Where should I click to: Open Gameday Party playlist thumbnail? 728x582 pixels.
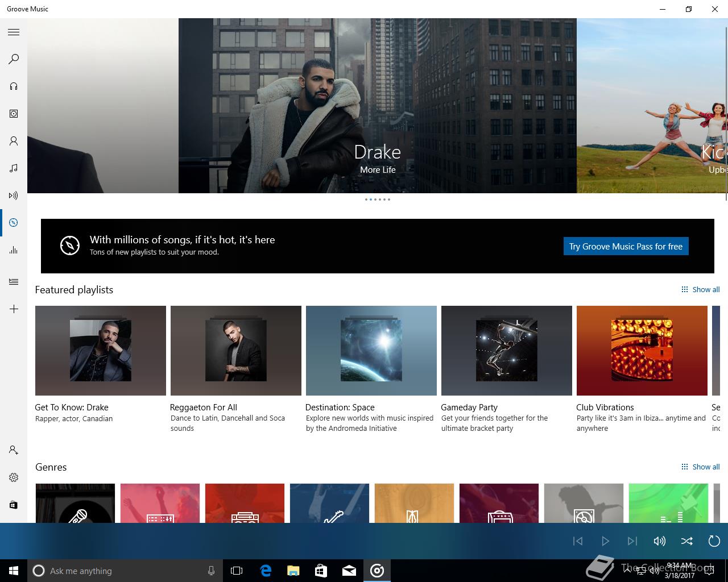point(507,351)
